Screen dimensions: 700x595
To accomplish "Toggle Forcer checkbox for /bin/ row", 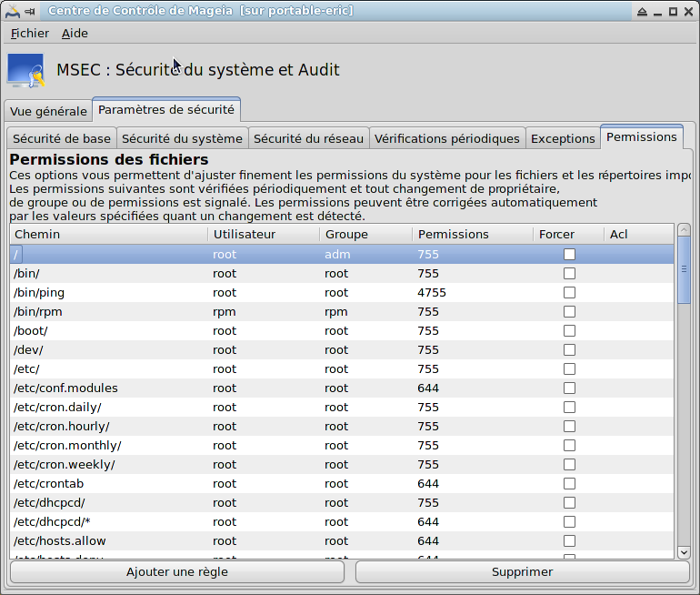I will (569, 273).
